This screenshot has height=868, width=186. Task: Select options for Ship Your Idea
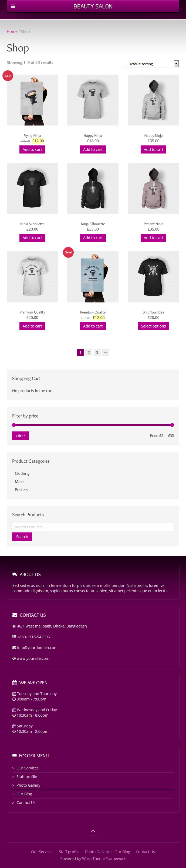coord(153,326)
